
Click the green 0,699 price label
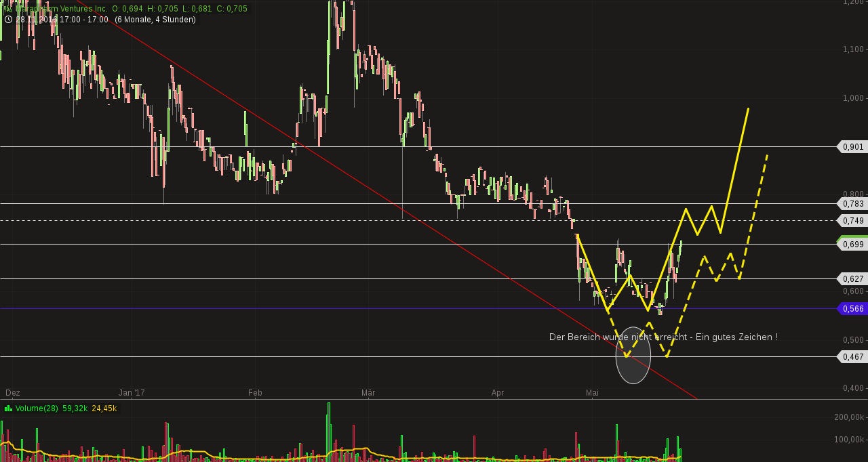(x=852, y=244)
